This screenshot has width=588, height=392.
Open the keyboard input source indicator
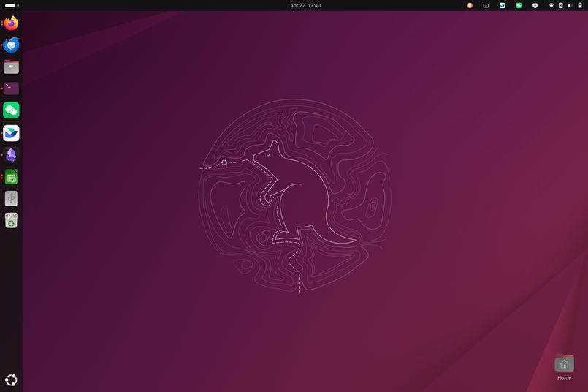[x=486, y=5]
